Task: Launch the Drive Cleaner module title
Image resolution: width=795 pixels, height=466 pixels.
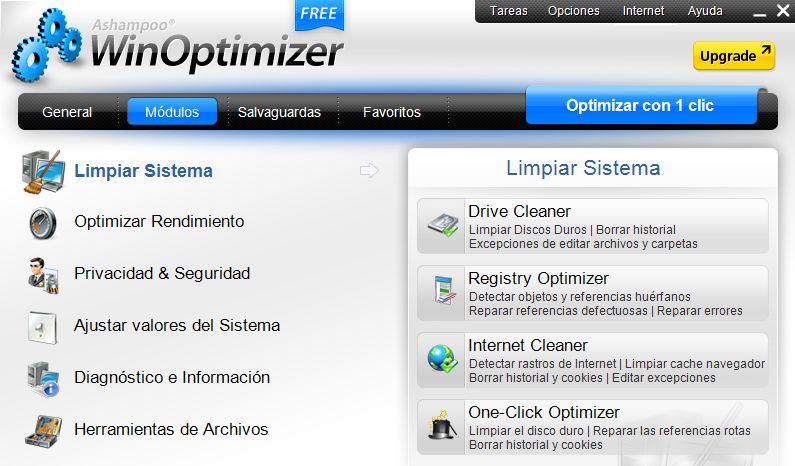Action: click(x=519, y=211)
